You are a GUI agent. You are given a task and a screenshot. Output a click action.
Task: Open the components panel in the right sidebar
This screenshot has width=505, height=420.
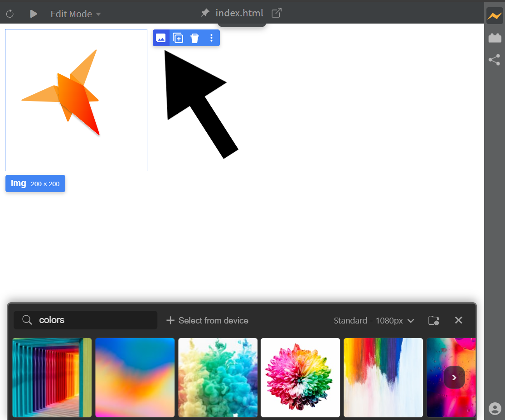pyautogui.click(x=494, y=38)
